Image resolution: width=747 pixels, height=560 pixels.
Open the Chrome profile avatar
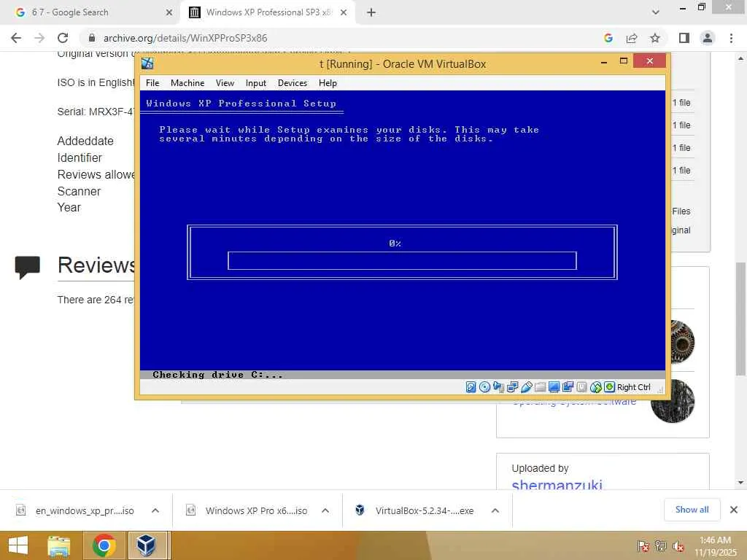pos(708,38)
